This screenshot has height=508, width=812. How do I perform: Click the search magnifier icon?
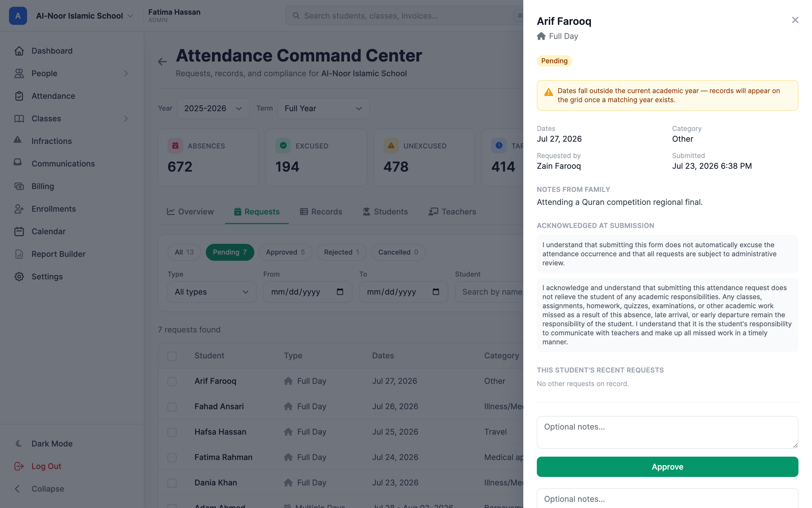pyautogui.click(x=296, y=16)
